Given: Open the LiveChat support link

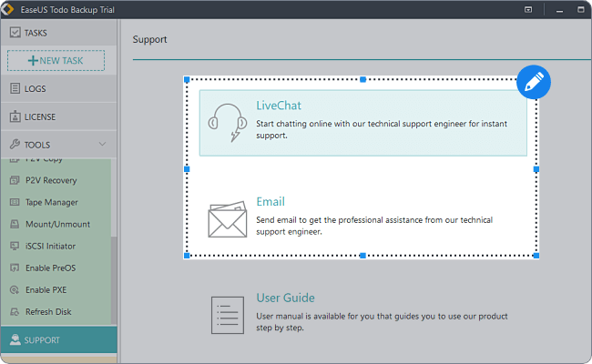Looking at the screenshot, I should 279,106.
